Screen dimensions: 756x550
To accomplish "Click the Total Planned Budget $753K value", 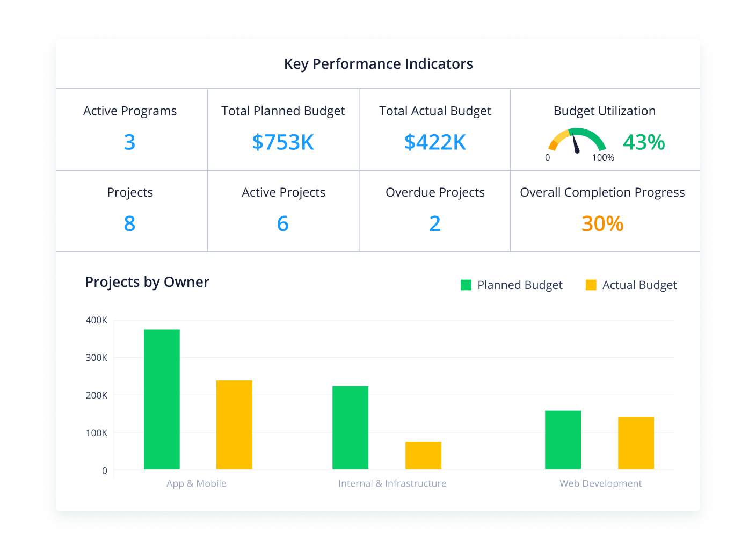I will tap(283, 142).
